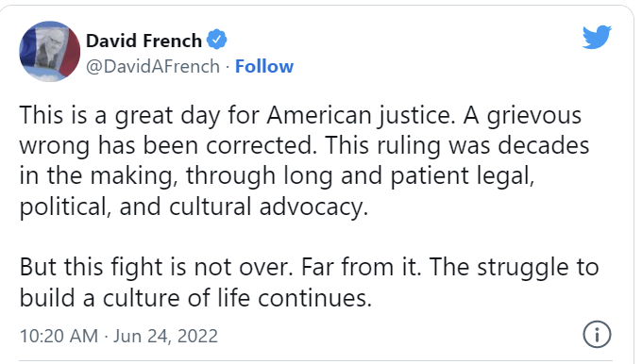Open David French's profile picture
Viewport: 642px width, 364px height.
49,51
